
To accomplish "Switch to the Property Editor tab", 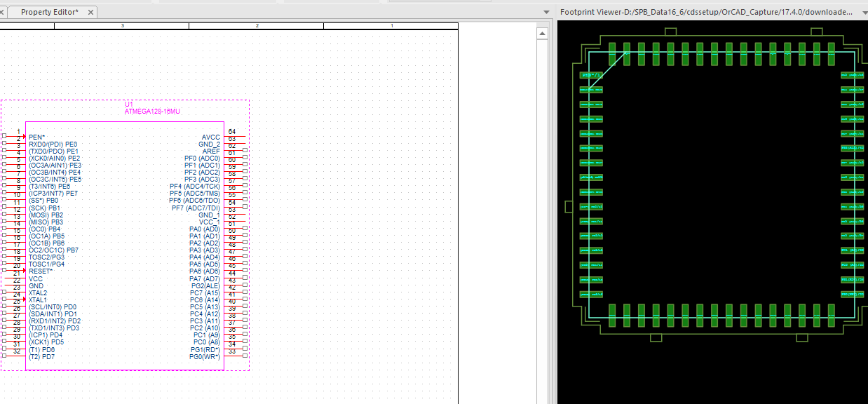I will tap(49, 12).
